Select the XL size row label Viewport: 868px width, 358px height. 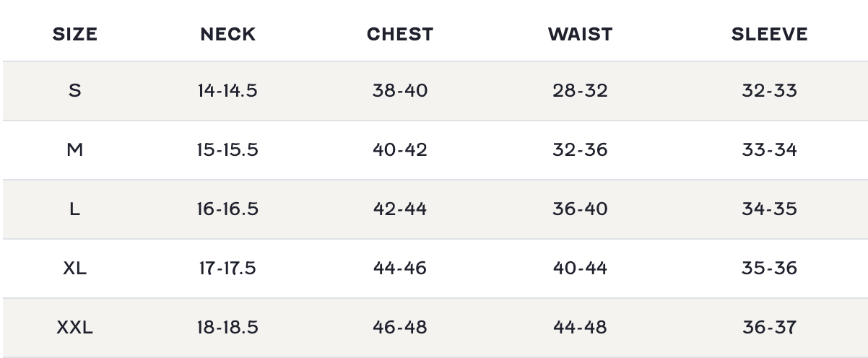pos(74,268)
